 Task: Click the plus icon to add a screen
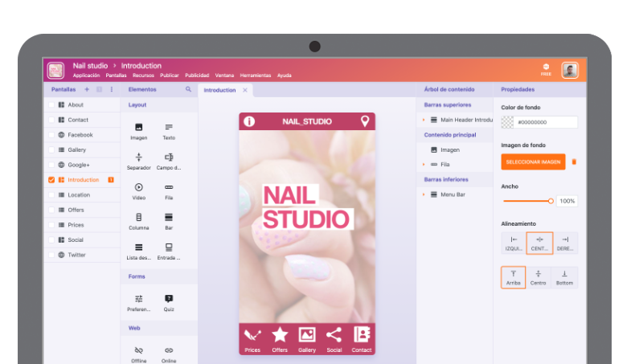coord(87,89)
